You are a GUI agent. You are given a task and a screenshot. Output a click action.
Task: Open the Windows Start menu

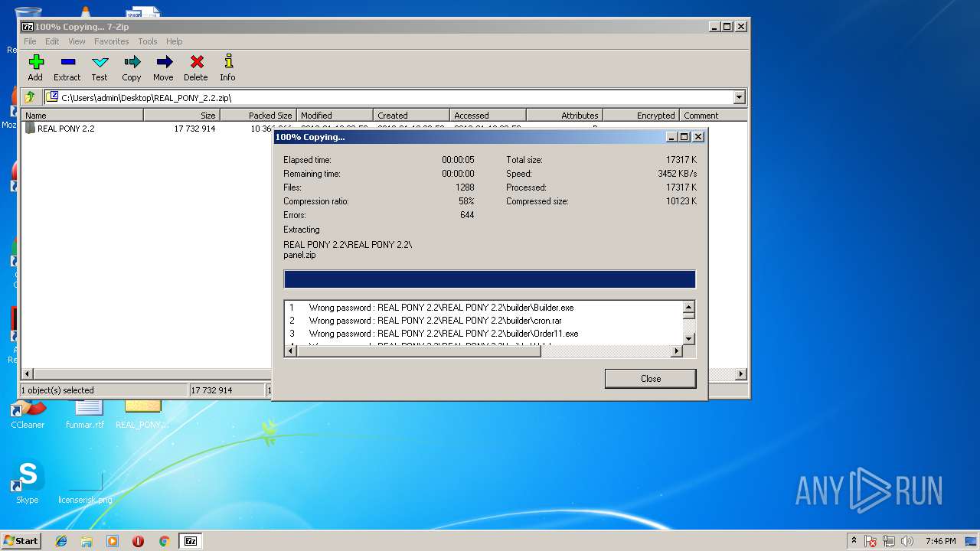tap(21, 540)
